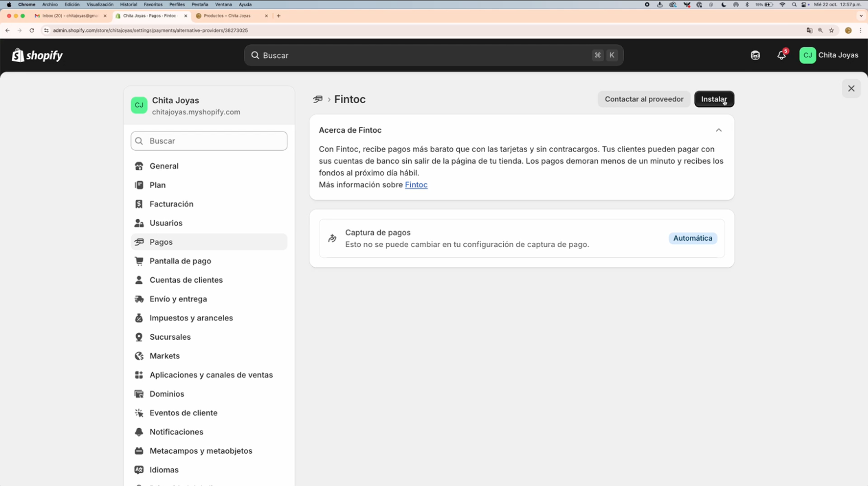Follow the Fintoc information link
Viewport: 868px width, 486px height.
pos(416,185)
